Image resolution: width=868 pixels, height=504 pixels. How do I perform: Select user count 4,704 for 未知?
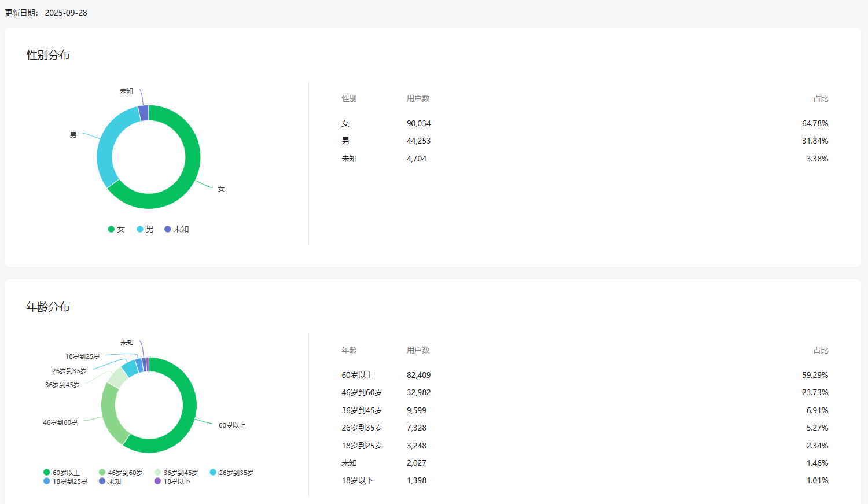coord(416,159)
